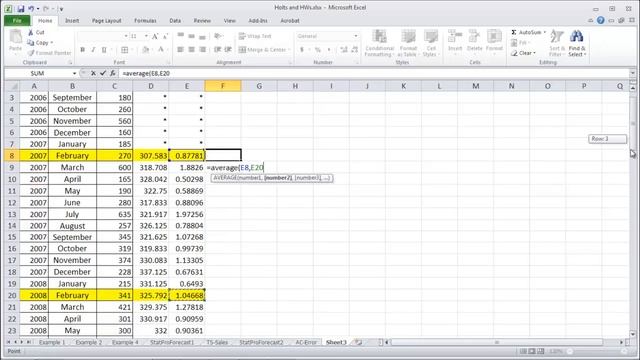Apply the font color A

pyautogui.click(x=160, y=50)
